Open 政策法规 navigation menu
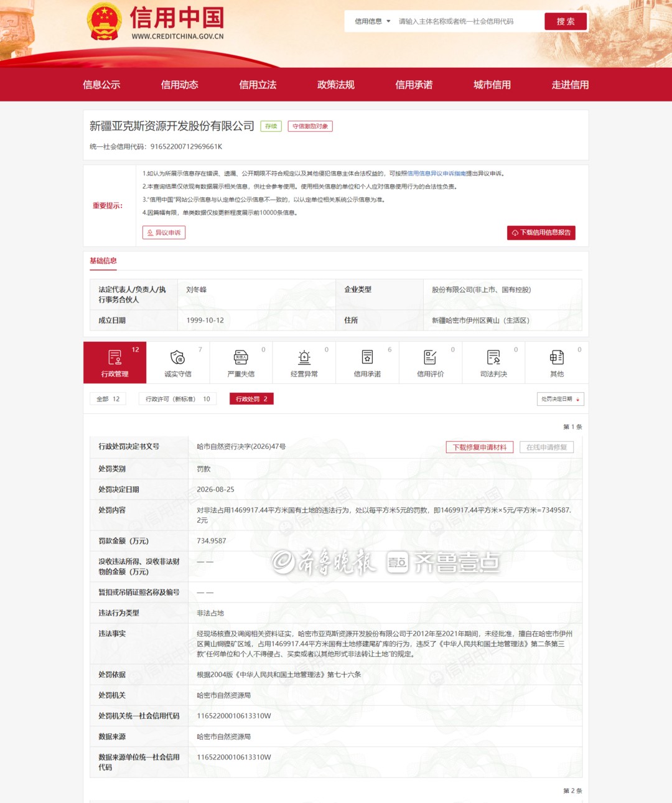The height and width of the screenshot is (803, 672). tap(336, 85)
